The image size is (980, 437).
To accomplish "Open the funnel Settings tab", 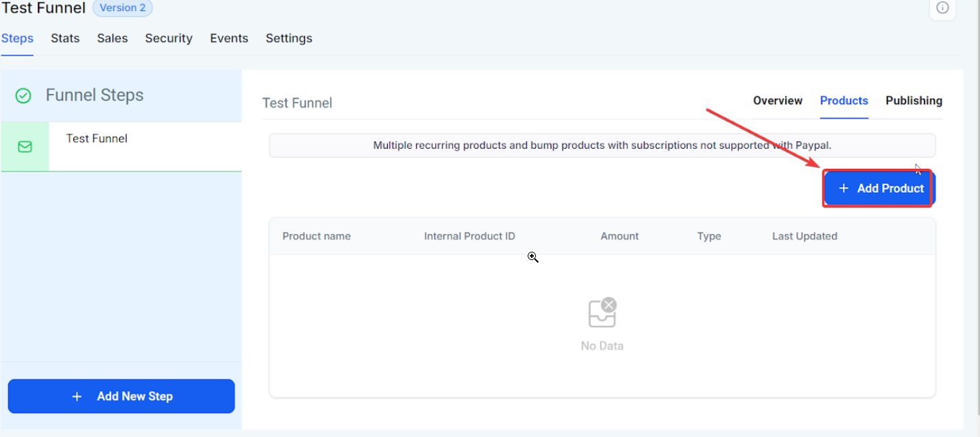I will click(289, 38).
